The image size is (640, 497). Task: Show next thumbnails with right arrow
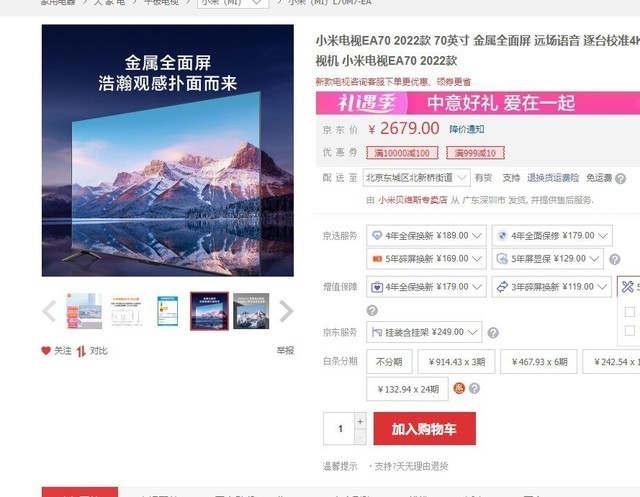[x=286, y=311]
